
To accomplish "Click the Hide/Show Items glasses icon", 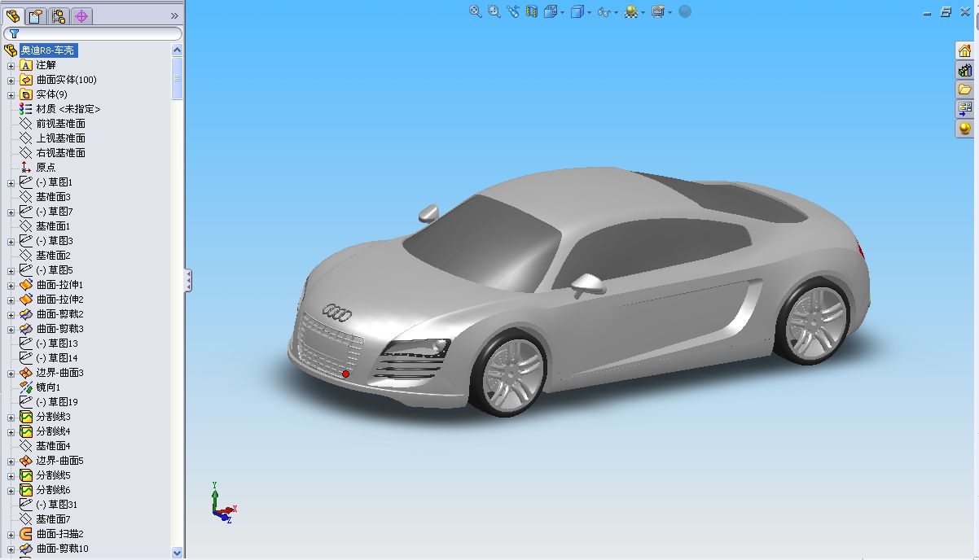I will (604, 11).
